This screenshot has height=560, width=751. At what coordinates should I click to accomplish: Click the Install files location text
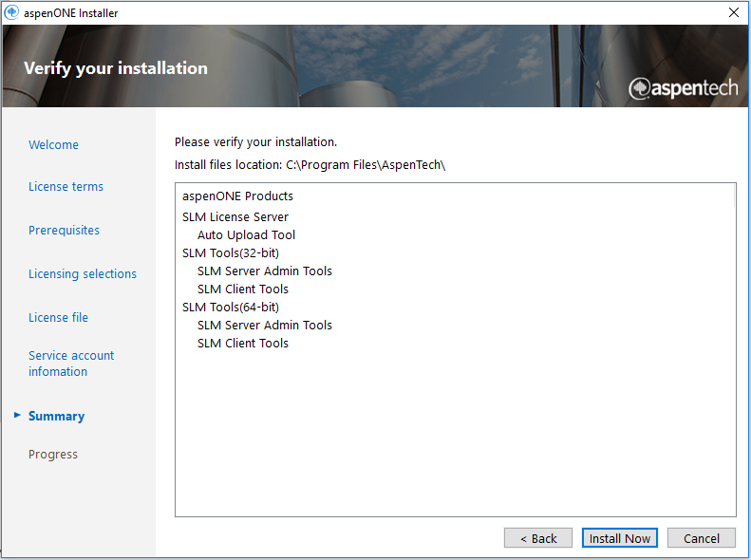310,164
